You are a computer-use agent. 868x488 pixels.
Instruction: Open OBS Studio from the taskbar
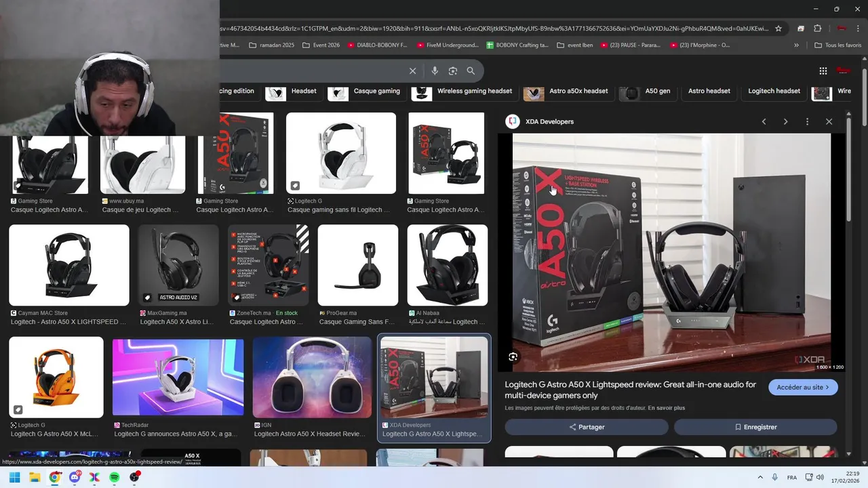tap(135, 477)
